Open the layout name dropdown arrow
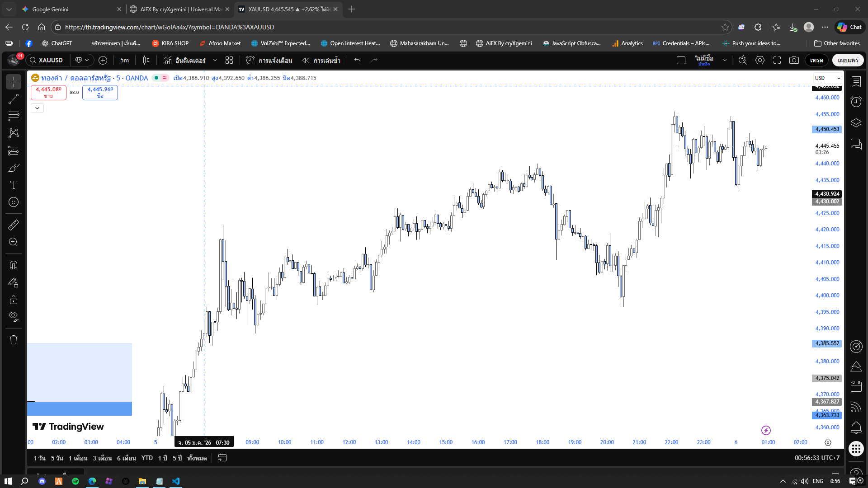The image size is (868, 488). coord(725,60)
